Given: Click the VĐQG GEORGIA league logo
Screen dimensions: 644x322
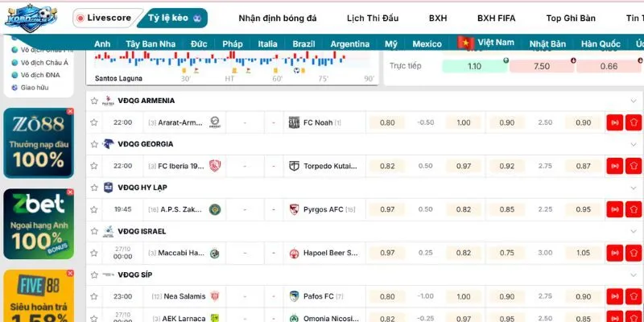Looking at the screenshot, I should click(x=108, y=144).
